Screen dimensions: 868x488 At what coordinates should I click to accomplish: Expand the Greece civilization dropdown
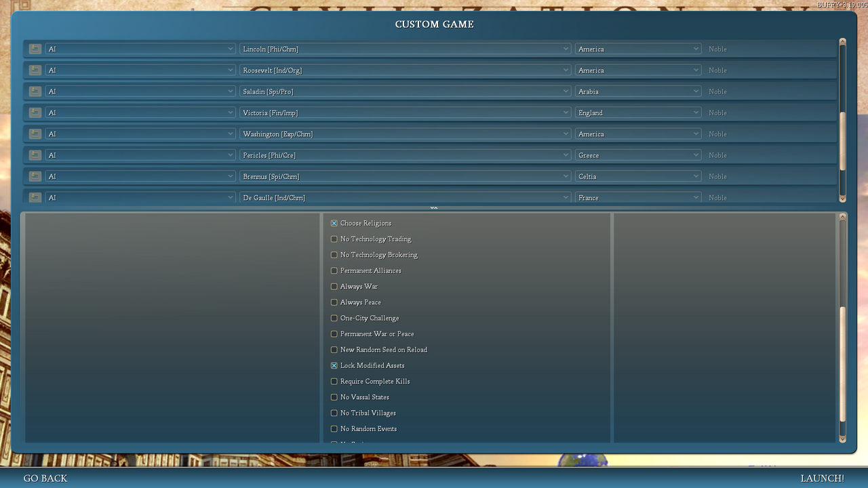(638, 155)
